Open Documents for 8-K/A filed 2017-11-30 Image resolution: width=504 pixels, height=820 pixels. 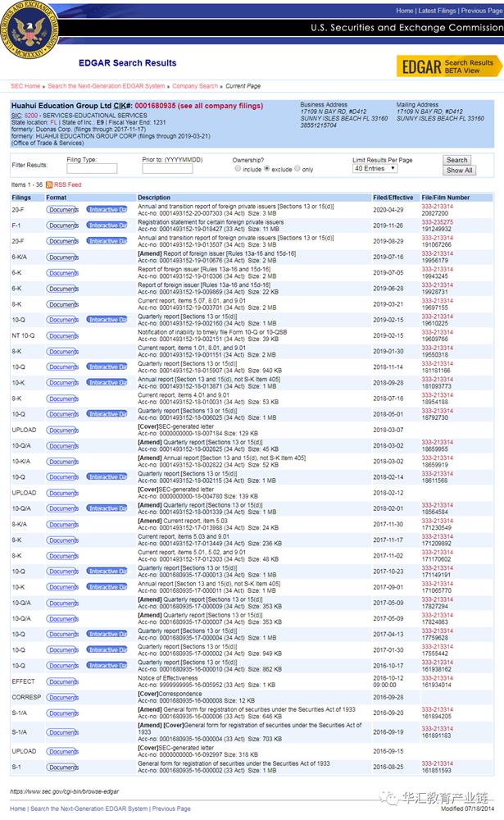click(63, 525)
